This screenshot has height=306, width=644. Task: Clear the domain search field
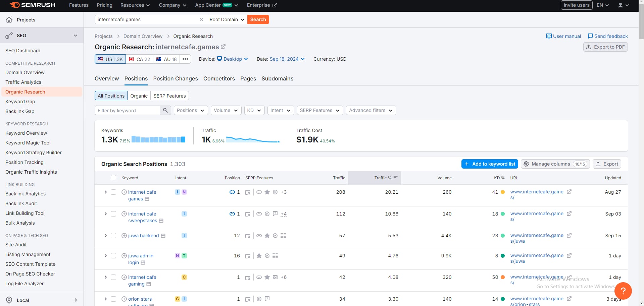point(201,19)
